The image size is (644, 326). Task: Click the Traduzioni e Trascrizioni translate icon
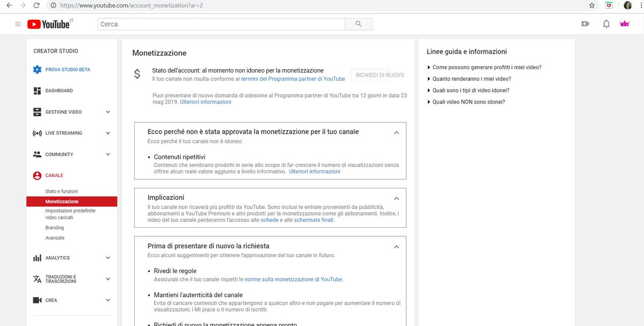click(x=37, y=279)
